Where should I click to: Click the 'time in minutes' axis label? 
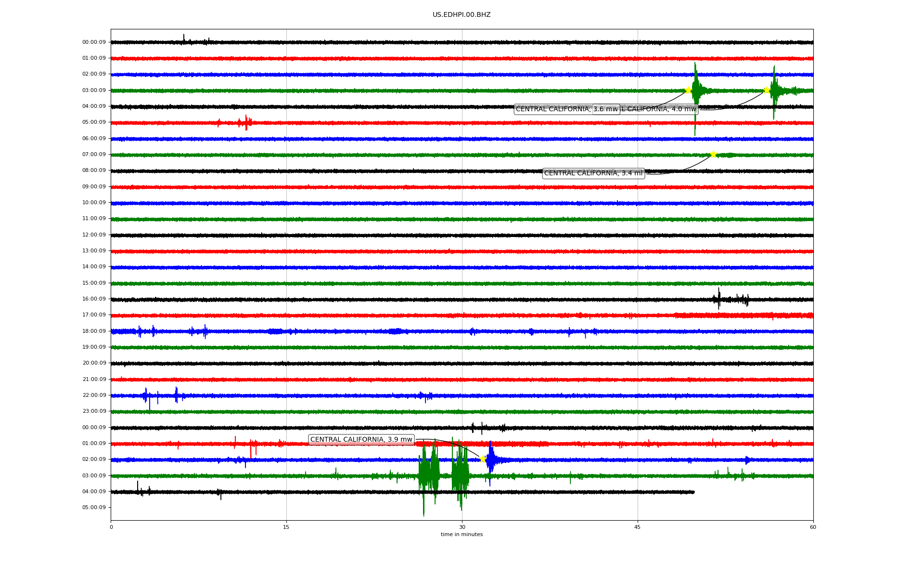point(462,535)
